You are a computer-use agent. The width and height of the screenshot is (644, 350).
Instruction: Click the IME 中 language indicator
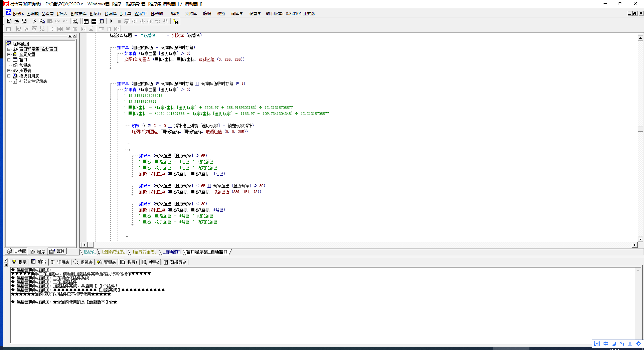(x=606, y=343)
